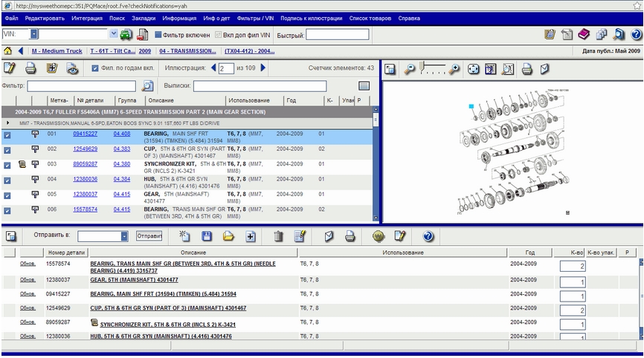Viewport: 644px width, 358px height.
Task: Open the 'Закладки' menu
Action: [x=143, y=17]
